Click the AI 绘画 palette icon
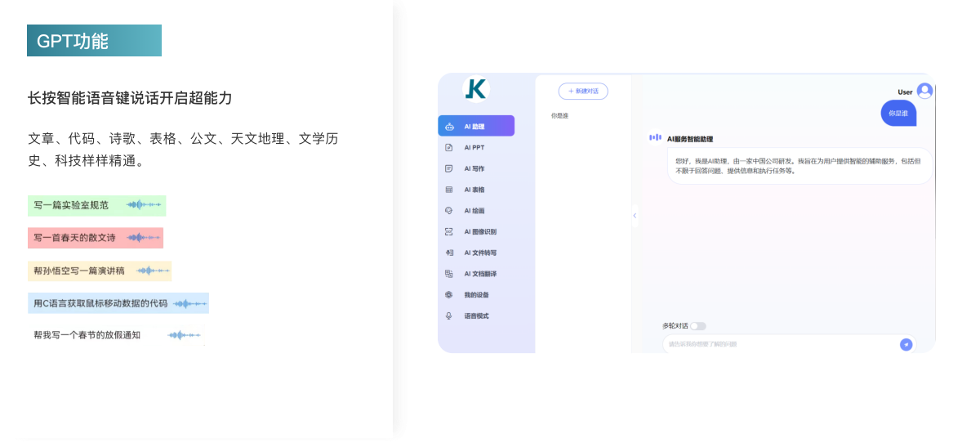 click(448, 211)
